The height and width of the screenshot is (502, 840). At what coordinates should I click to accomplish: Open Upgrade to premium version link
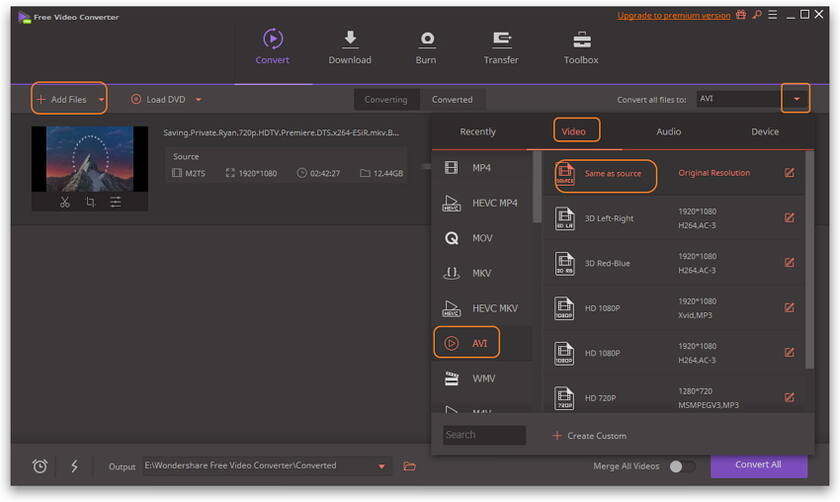pos(674,16)
